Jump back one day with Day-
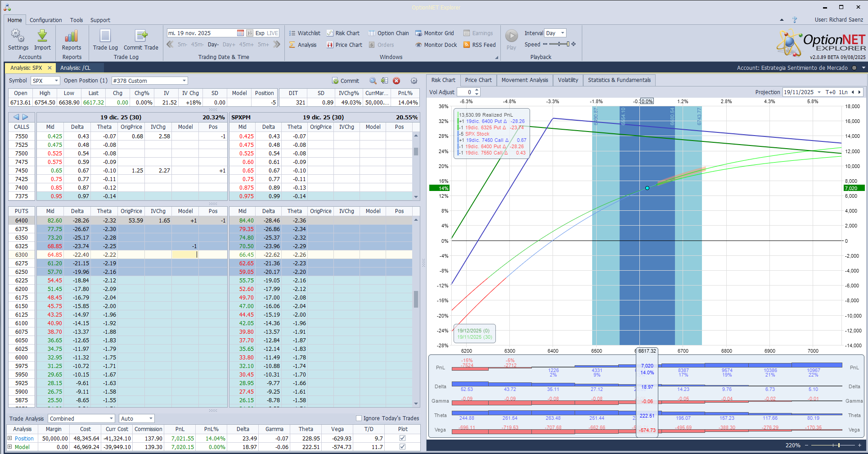 tap(213, 45)
